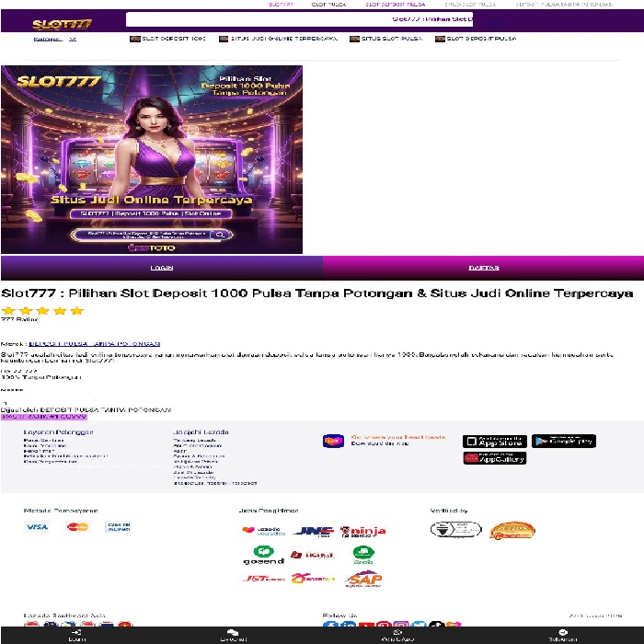Open SLOT DEPOSIT PULSA top bar link
644x644 pixels.
tap(395, 5)
